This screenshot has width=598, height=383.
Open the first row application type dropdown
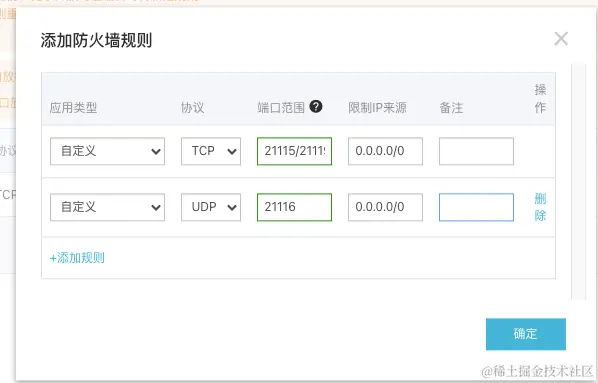click(108, 151)
